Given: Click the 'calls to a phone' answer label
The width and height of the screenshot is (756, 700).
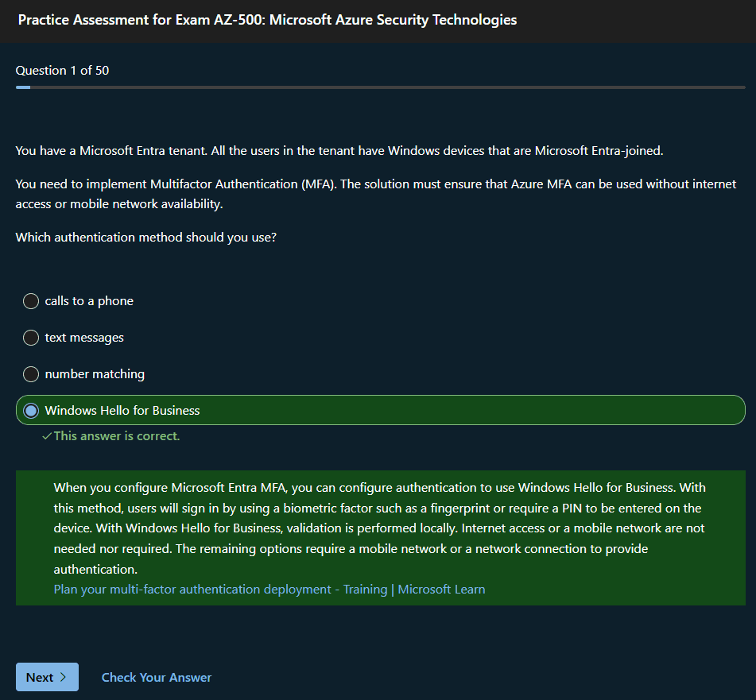Looking at the screenshot, I should click(89, 301).
